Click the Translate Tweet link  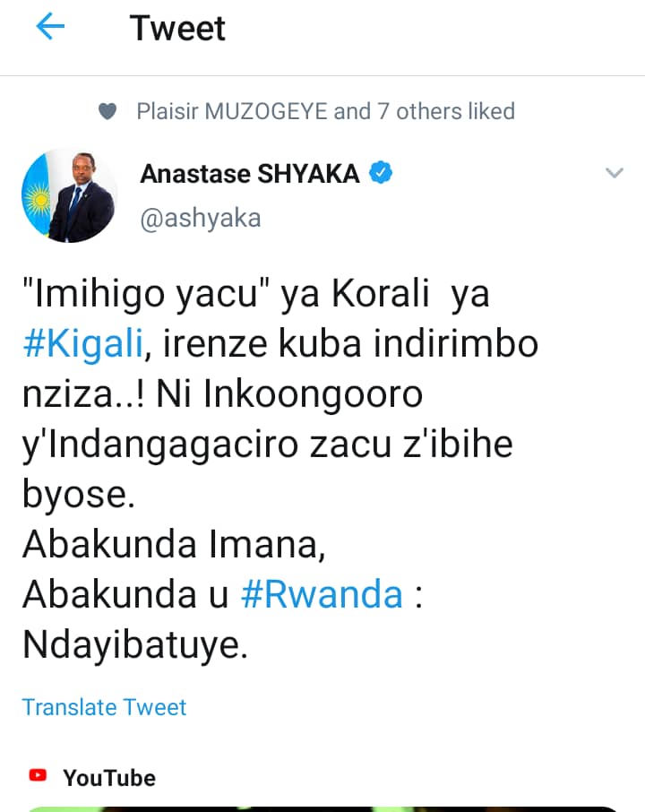tap(104, 707)
